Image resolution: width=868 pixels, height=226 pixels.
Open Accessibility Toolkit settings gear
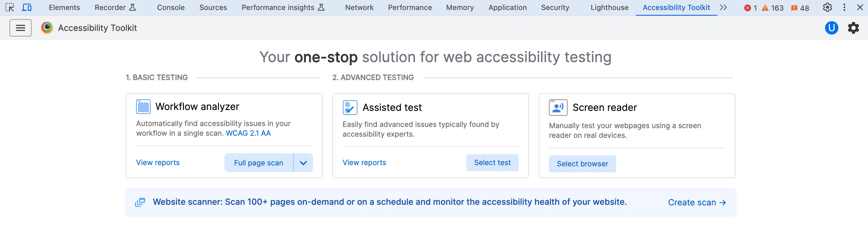pos(853,28)
